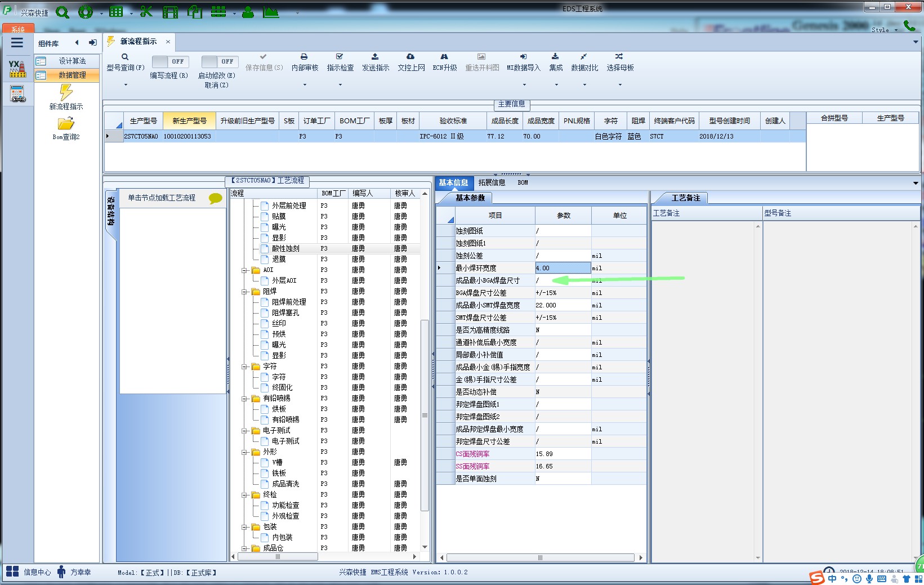
Task: Collapse the 有铅喷锡 tree folder
Action: click(x=245, y=399)
